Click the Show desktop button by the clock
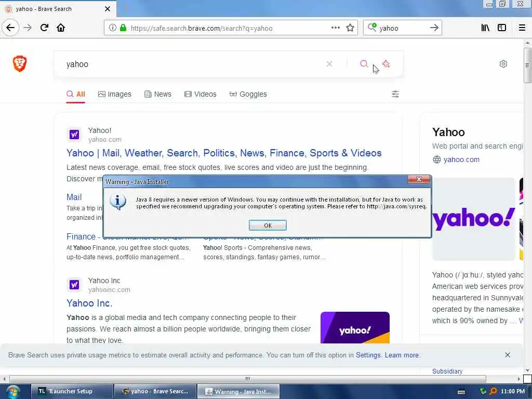532x399 pixels. (x=529, y=392)
